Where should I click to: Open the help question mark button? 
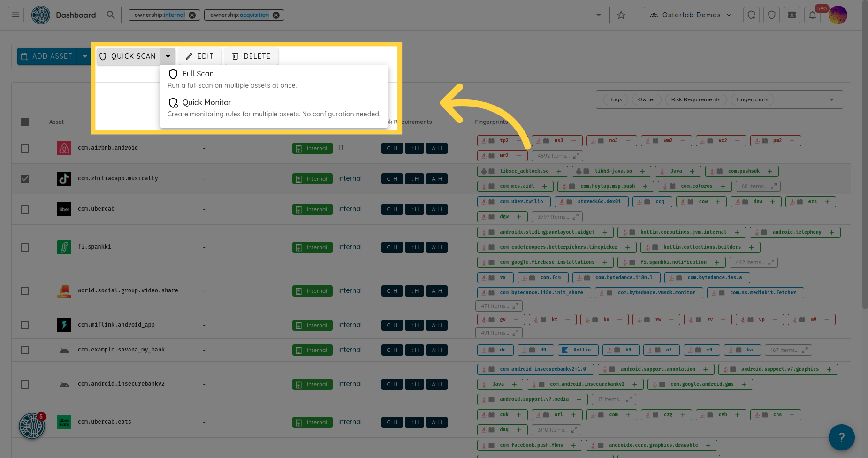tap(841, 437)
